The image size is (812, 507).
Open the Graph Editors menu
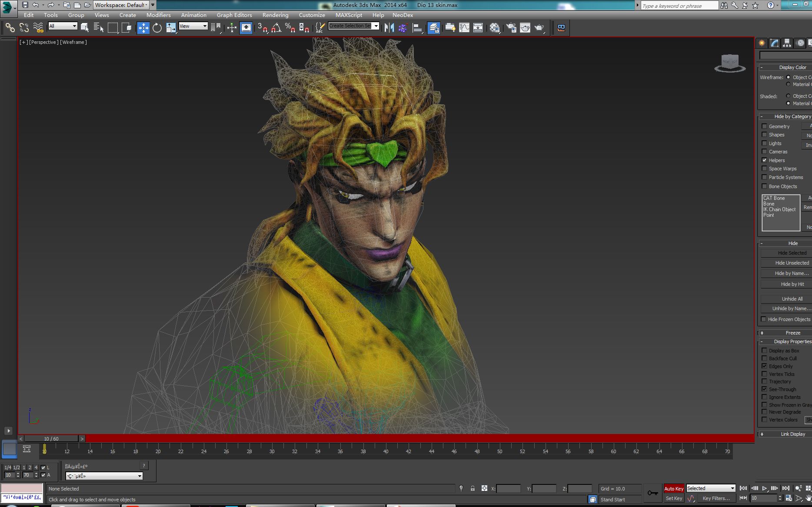click(x=234, y=15)
